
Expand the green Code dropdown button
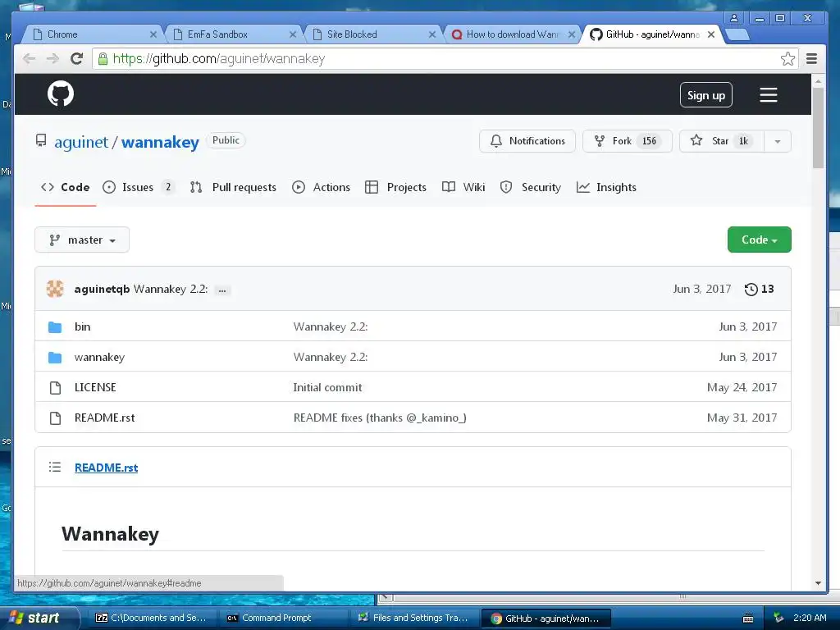tap(759, 240)
